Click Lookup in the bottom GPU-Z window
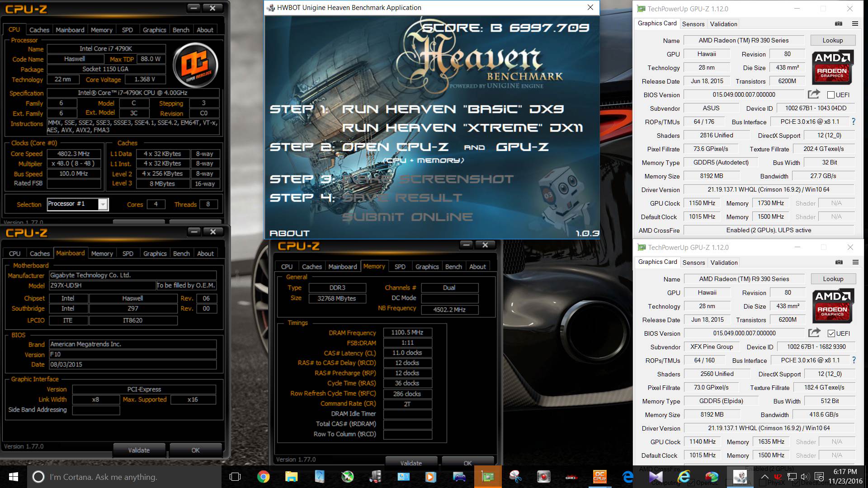The width and height of the screenshot is (868, 488). 833,279
